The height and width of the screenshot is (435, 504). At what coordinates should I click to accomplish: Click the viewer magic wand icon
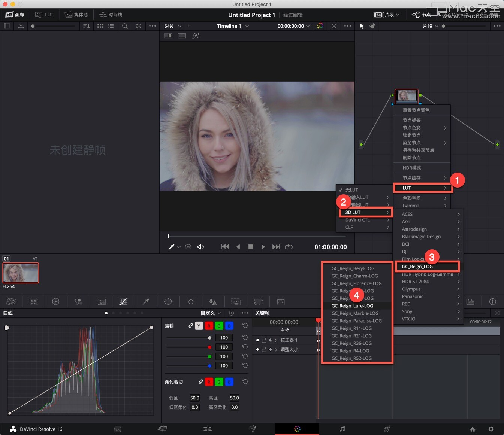click(196, 36)
